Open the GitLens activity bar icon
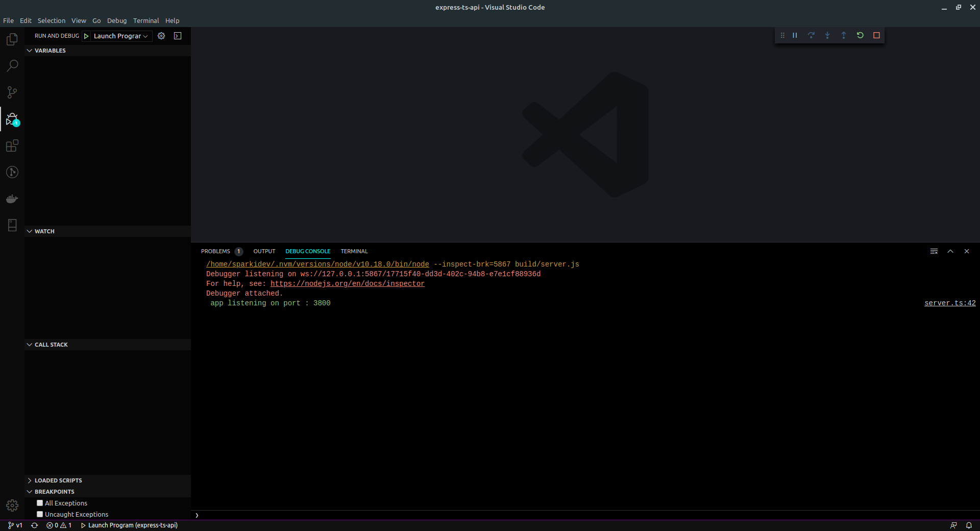This screenshot has width=980, height=531. (12, 173)
